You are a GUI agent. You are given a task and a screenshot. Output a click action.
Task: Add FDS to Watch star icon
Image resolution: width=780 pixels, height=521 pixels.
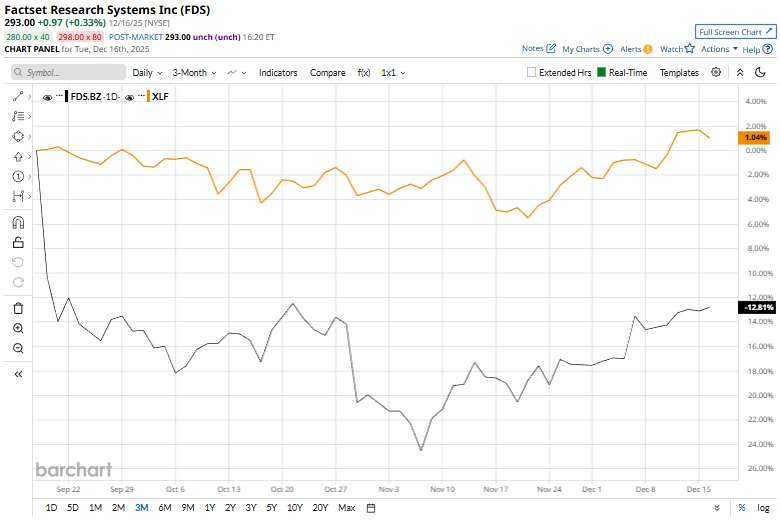coord(689,48)
